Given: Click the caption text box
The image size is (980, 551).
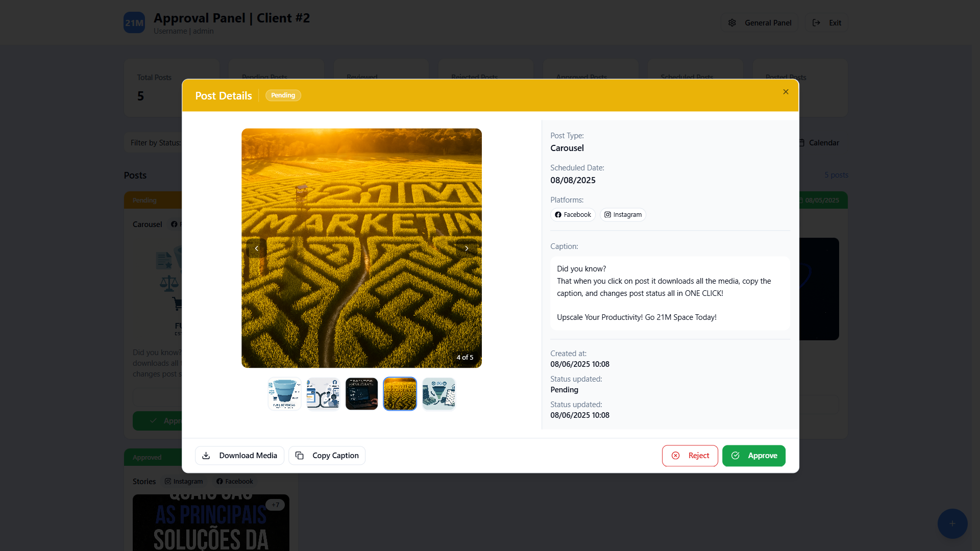Looking at the screenshot, I should pos(670,293).
